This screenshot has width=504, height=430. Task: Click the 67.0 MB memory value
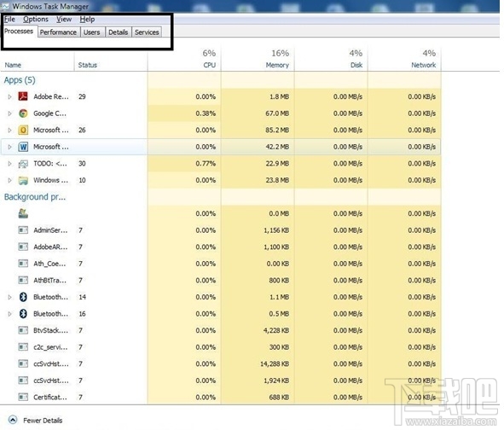tap(277, 113)
